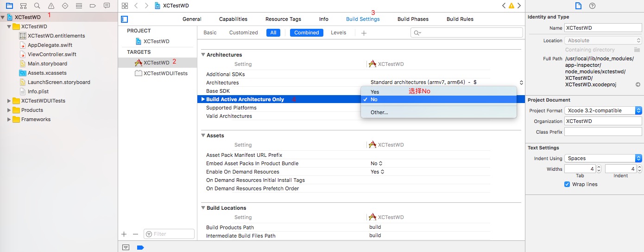
Task: Open the Info tab
Action: (x=324, y=19)
